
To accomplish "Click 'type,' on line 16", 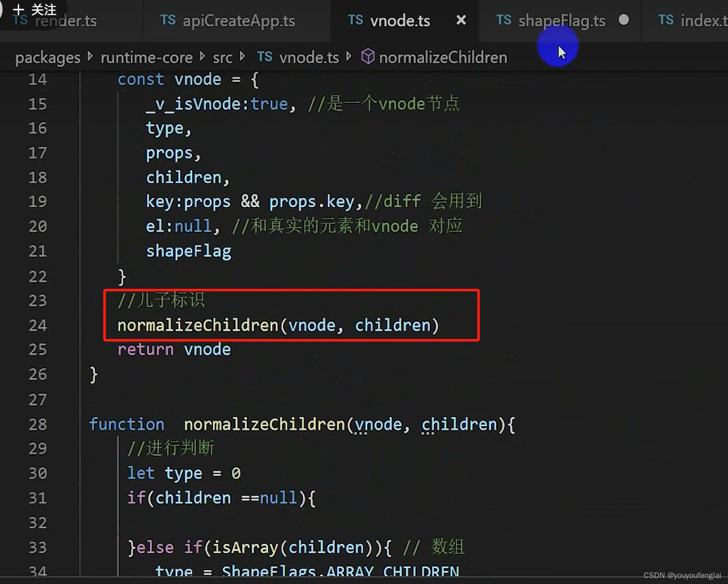I will 169,128.
